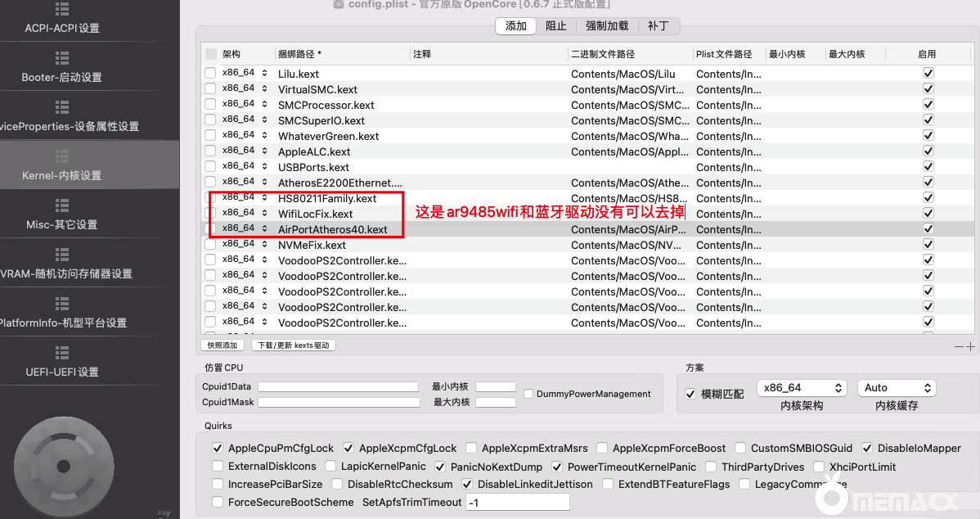This screenshot has height=519, width=980.
Task: Enable the DummyPowerManagement checkbox
Action: [528, 394]
